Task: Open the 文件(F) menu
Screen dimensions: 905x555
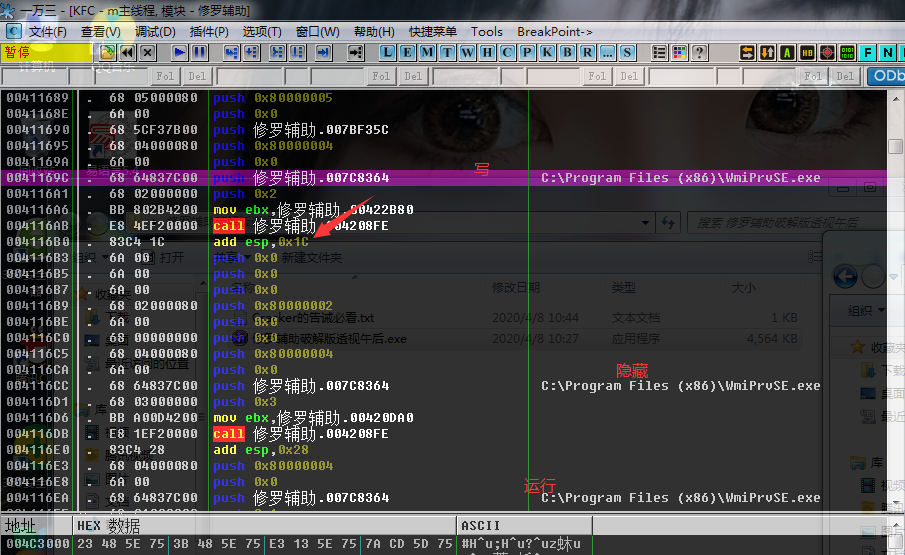Action: [47, 32]
